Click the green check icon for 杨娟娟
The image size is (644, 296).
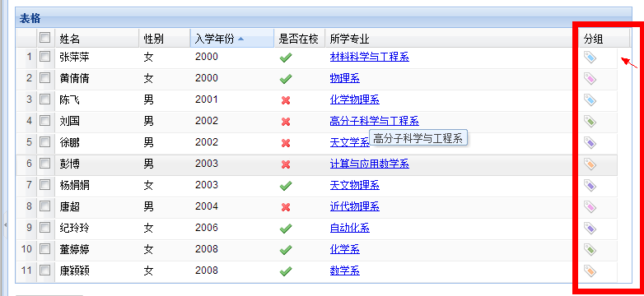pos(286,186)
